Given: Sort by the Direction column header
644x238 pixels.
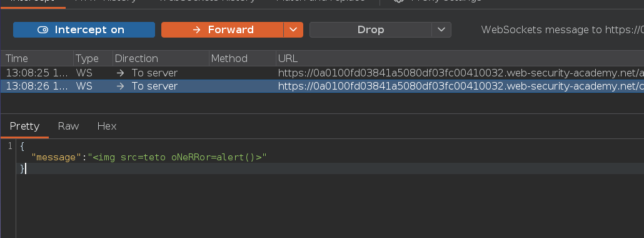Looking at the screenshot, I should pyautogui.click(x=161, y=58).
